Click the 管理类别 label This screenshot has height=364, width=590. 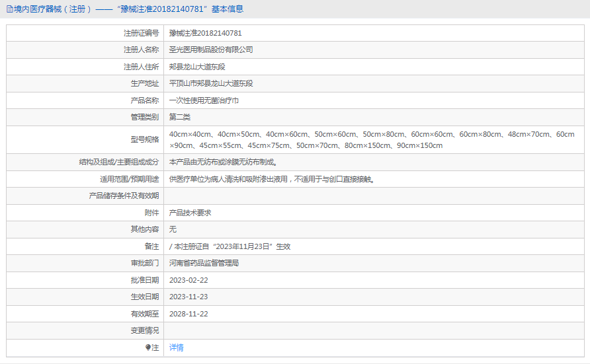pos(144,117)
